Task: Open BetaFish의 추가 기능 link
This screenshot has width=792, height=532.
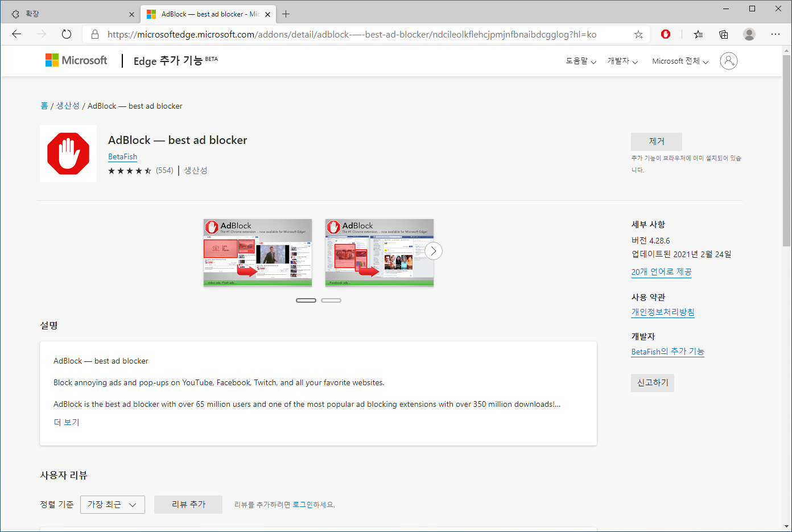Action: pyautogui.click(x=667, y=351)
